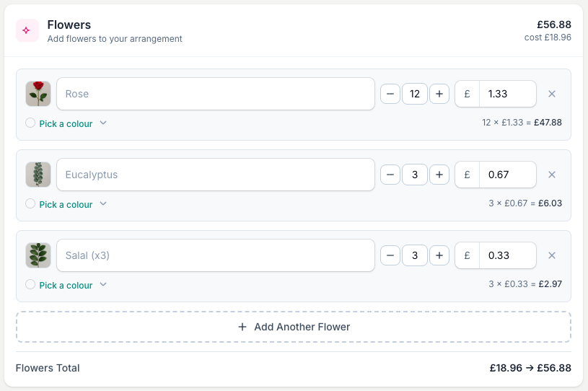Click the Eucalyptus thumbnail image
This screenshot has width=588, height=391.
(38, 175)
